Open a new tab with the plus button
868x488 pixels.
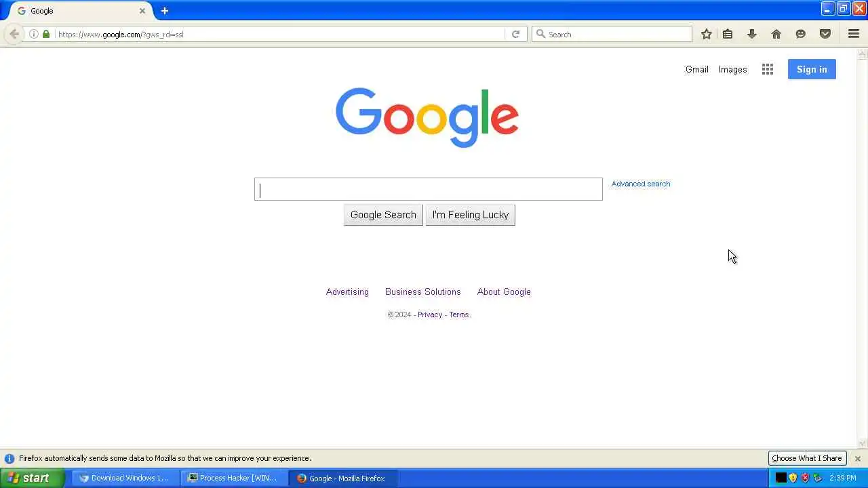click(164, 11)
